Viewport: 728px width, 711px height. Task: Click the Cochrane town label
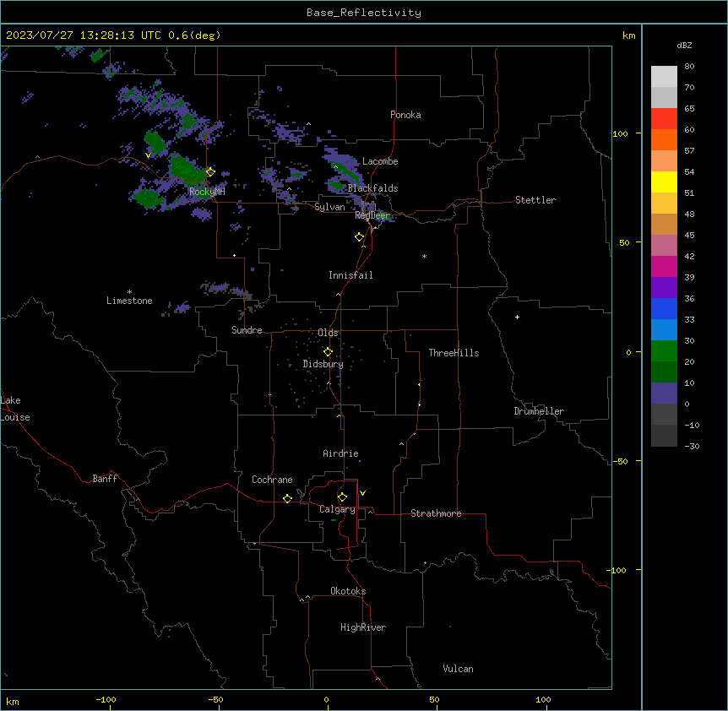click(x=272, y=480)
